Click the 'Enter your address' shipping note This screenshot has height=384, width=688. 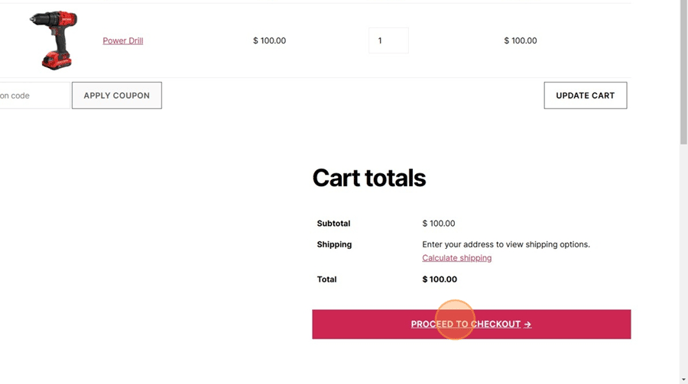pyautogui.click(x=506, y=244)
